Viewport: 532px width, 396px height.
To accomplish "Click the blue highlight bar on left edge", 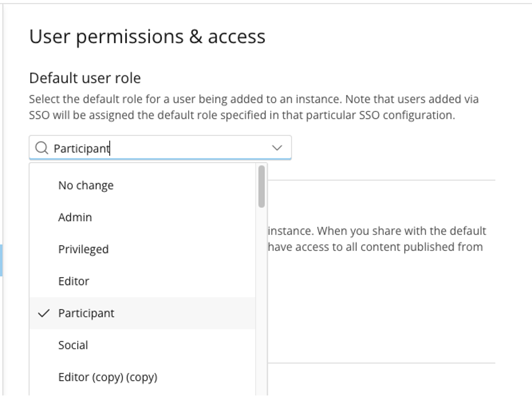I will click(x=1, y=260).
